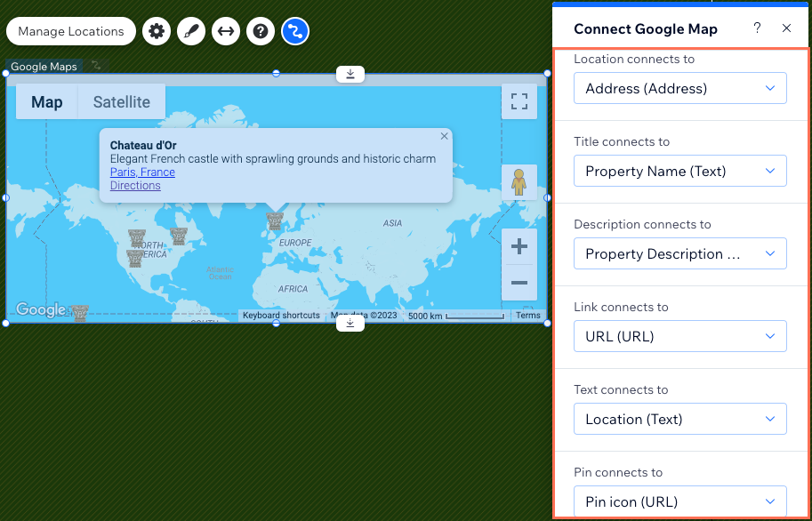The width and height of the screenshot is (812, 521).
Task: Click the top-left corner resize handle of the map
Action: pos(6,74)
